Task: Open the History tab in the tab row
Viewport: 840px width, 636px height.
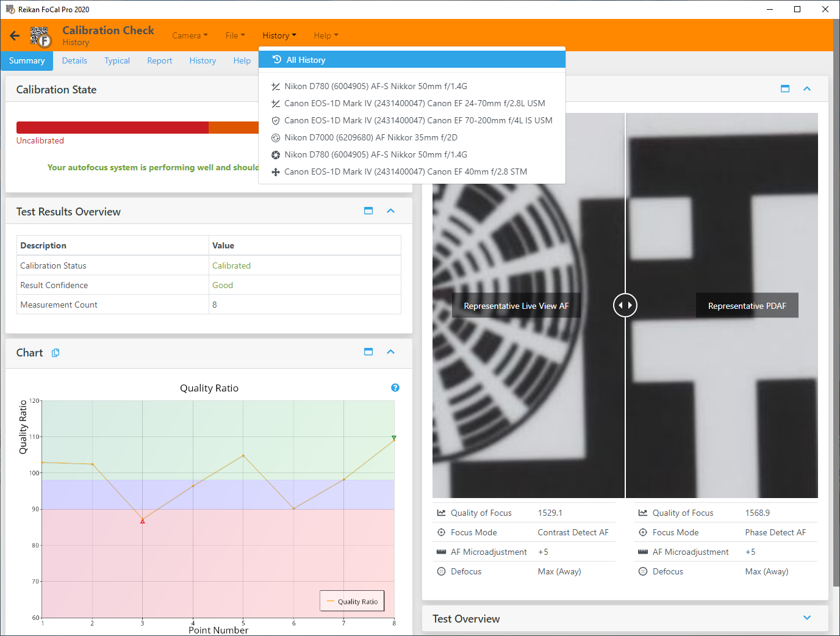Action: (203, 61)
